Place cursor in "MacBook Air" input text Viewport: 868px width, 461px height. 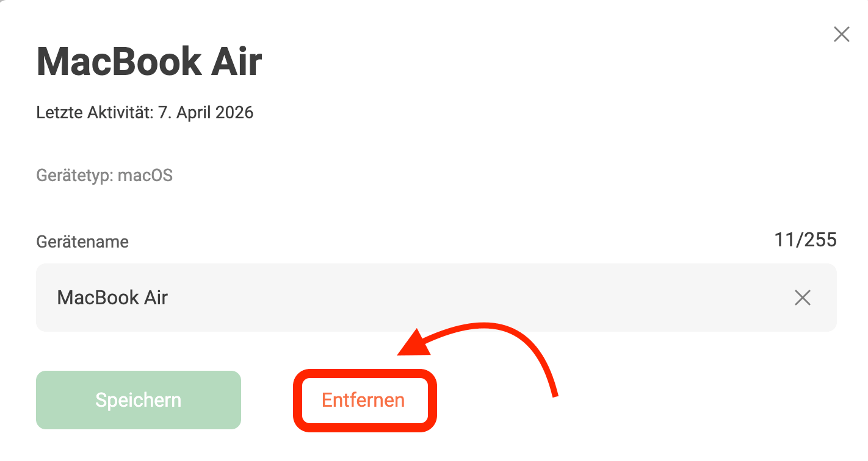[112, 298]
